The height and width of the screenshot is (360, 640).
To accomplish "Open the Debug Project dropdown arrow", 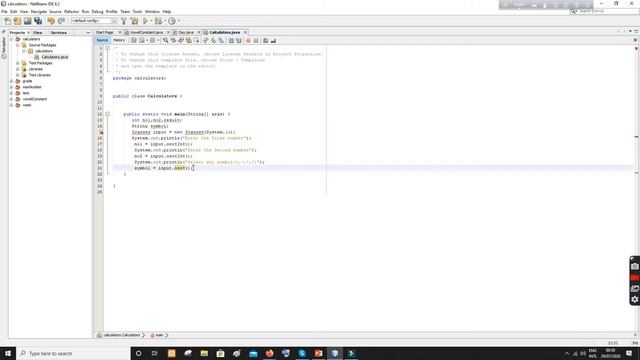I will pyautogui.click(x=164, y=21).
